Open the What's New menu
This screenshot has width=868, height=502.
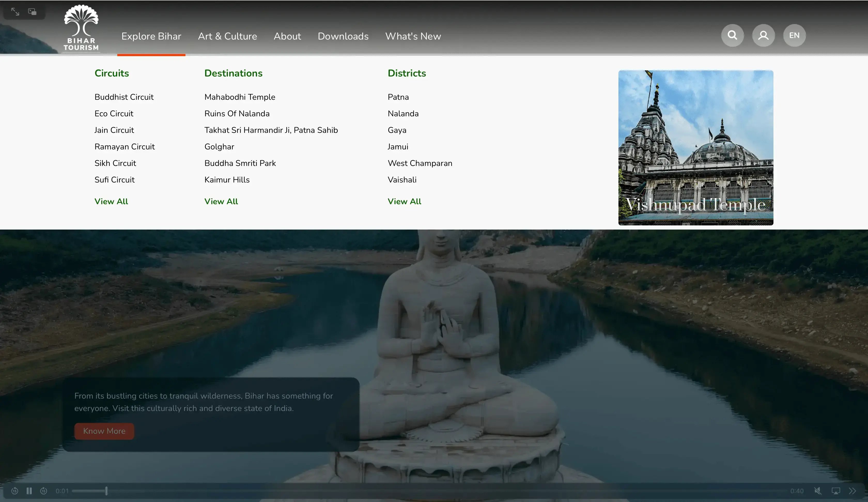[x=413, y=36]
